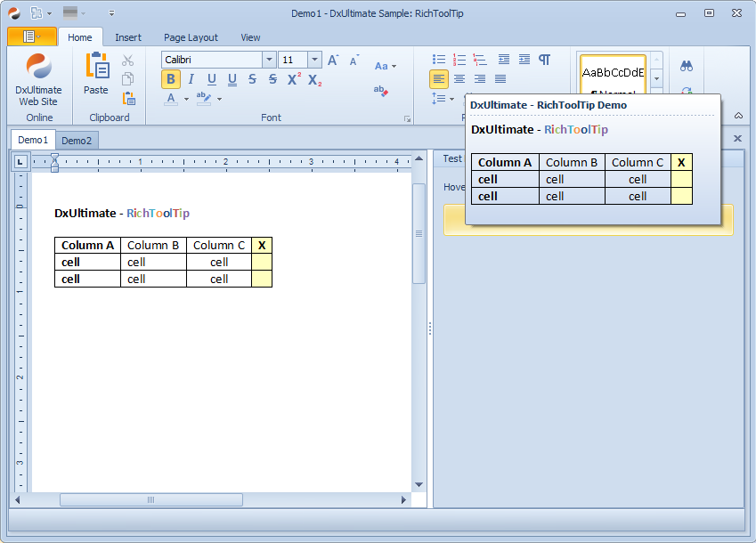The width and height of the screenshot is (756, 543).
Task: Toggle Superscript formatting
Action: point(294,79)
